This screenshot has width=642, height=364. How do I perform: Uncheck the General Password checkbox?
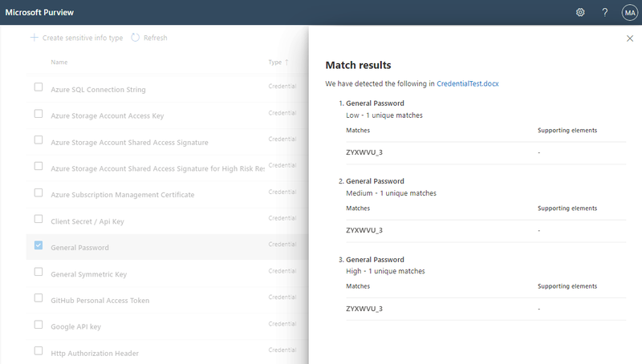point(39,245)
